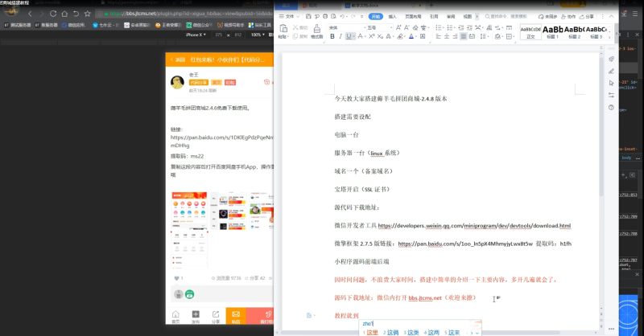Viewport: 644px width, 336px height.
Task: Open the bbs.jtcms.net link in document
Action: tap(425, 298)
